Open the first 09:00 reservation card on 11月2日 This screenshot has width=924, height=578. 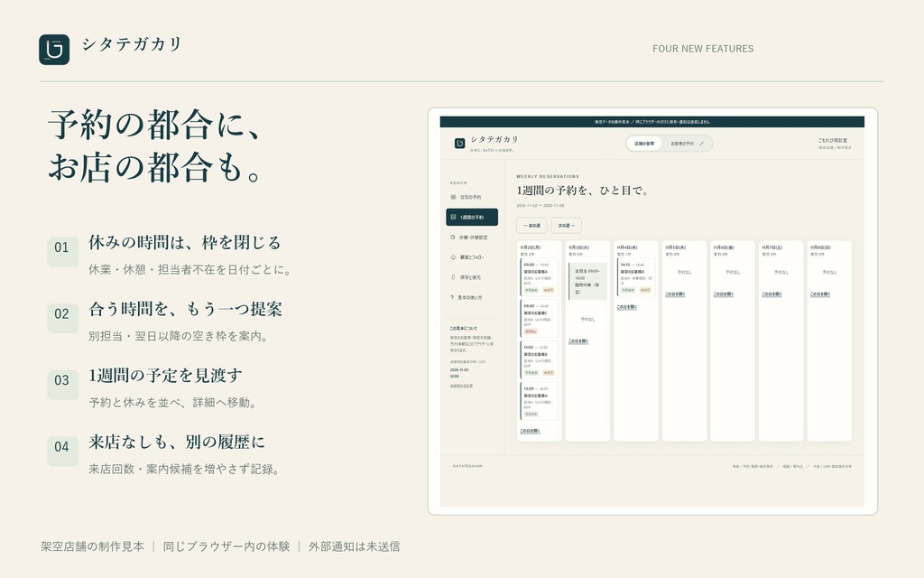click(540, 277)
